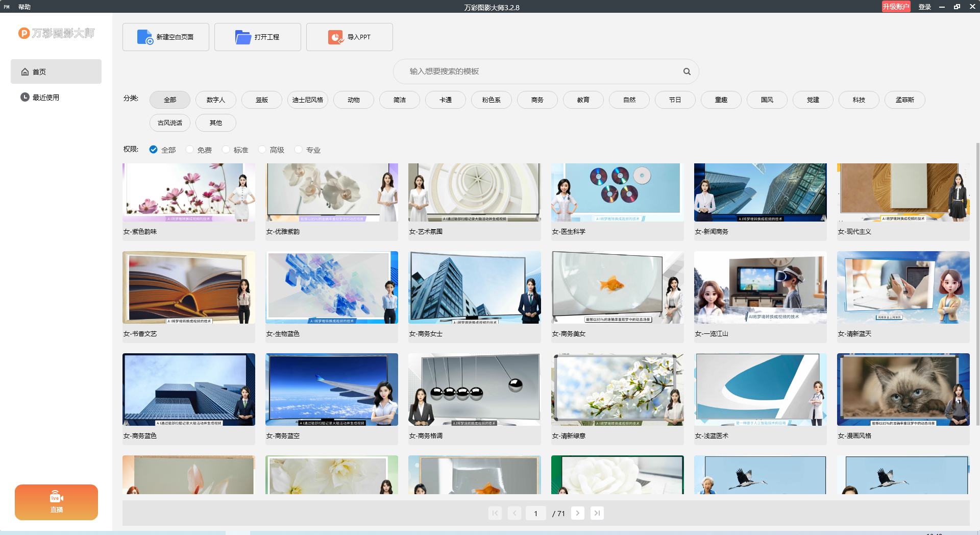Click the 升级账户 upgrade button

(x=896, y=7)
